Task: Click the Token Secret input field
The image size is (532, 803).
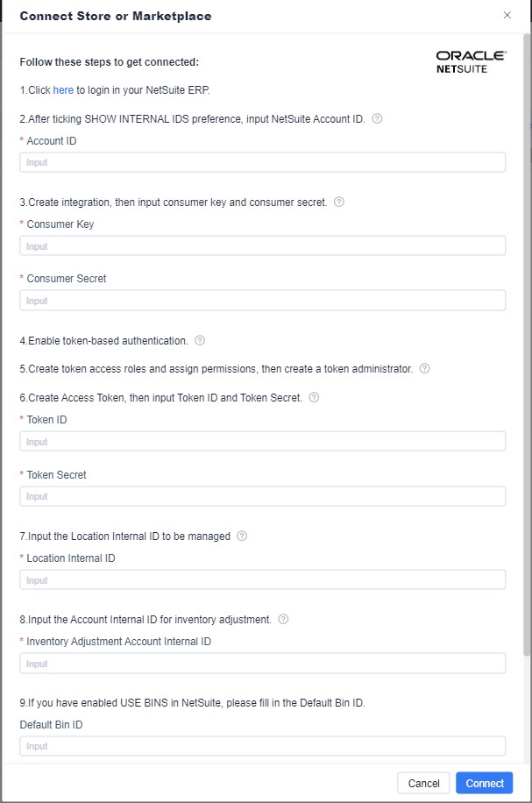Action: pos(263,496)
